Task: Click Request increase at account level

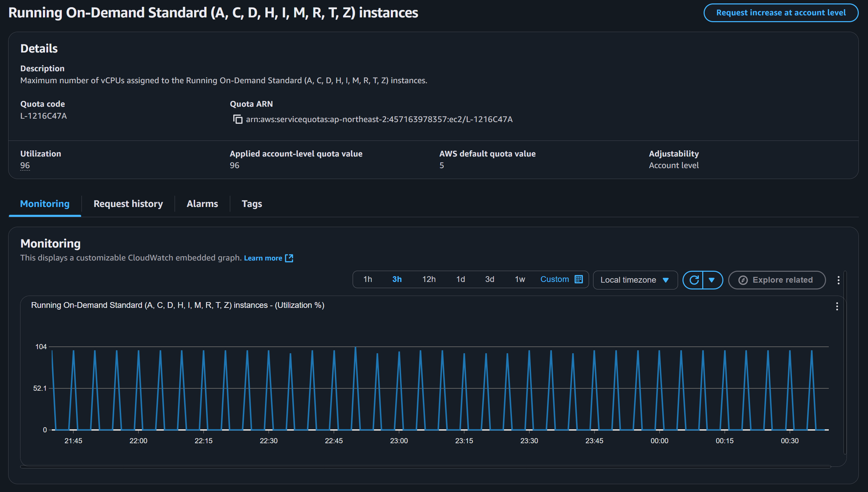Action: [x=781, y=13]
